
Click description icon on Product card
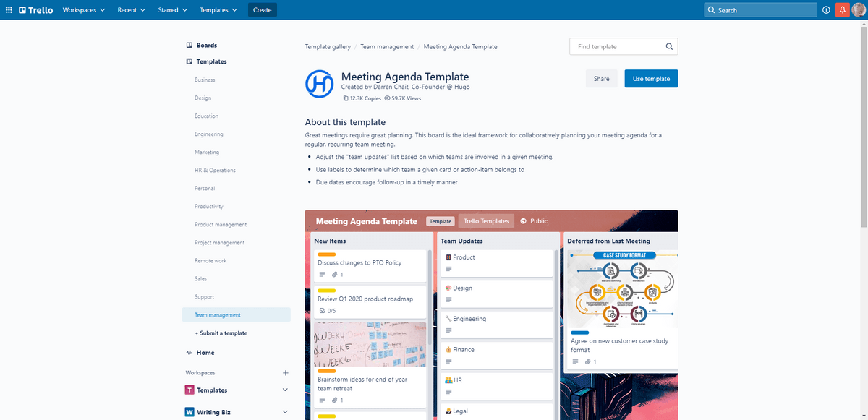pyautogui.click(x=448, y=269)
